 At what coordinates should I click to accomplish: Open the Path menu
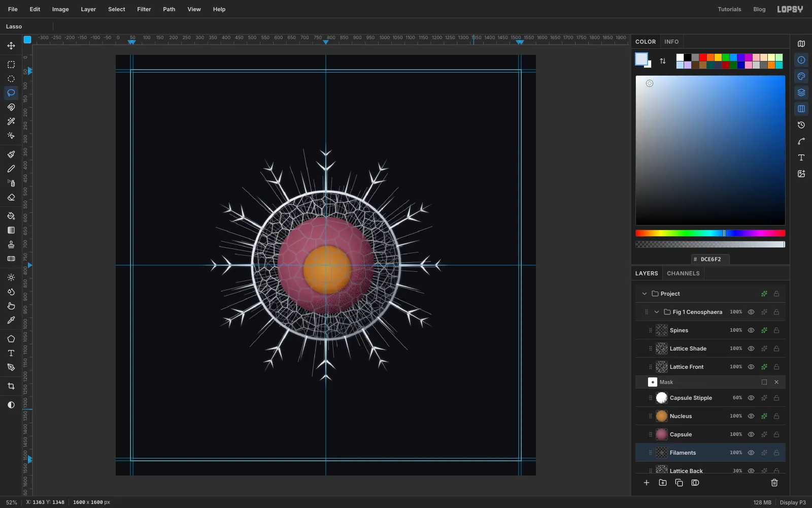pyautogui.click(x=169, y=9)
